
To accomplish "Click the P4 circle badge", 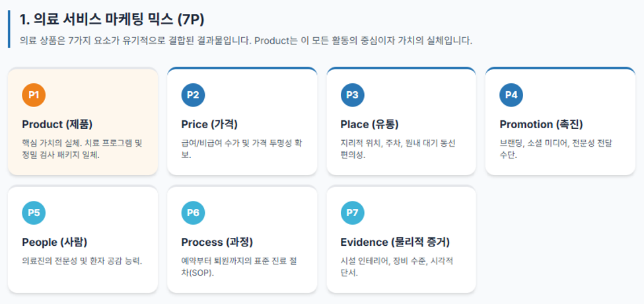I will click(x=511, y=95).
